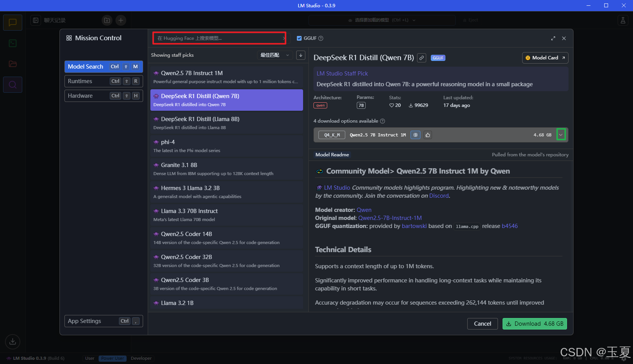Reverse sort order arrow button

point(301,55)
